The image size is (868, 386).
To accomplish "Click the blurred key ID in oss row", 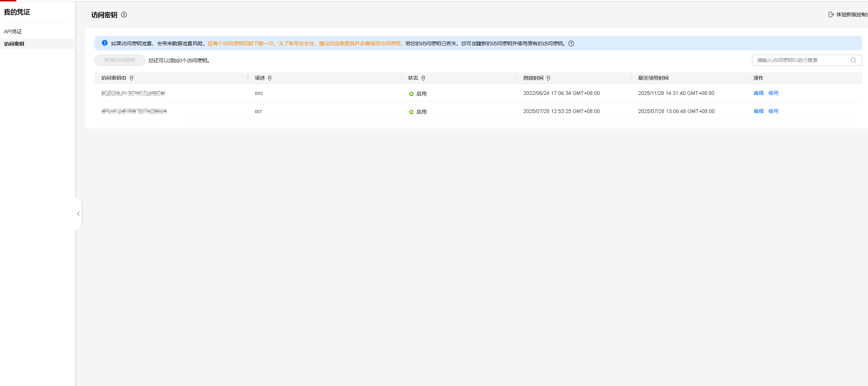I will (x=133, y=93).
